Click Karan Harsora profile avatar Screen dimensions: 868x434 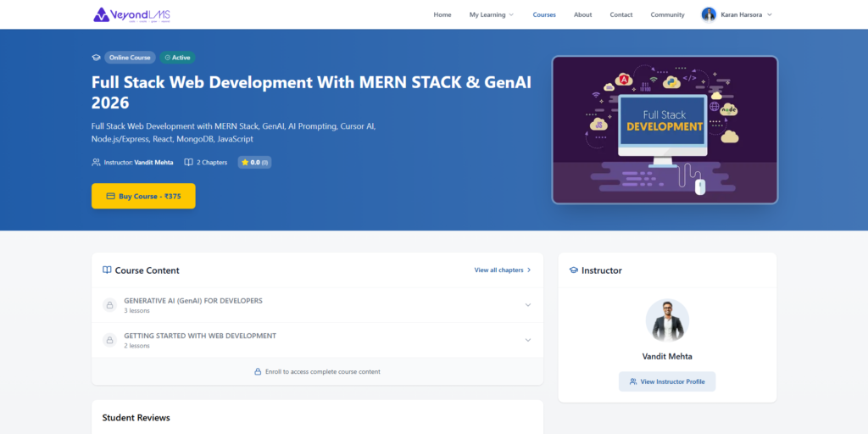click(709, 14)
